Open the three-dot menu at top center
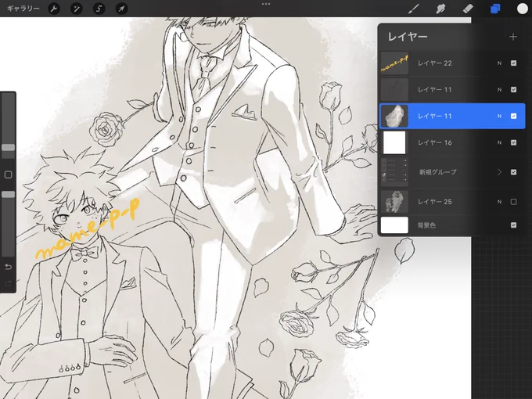Image resolution: width=532 pixels, height=399 pixels. [x=266, y=4]
